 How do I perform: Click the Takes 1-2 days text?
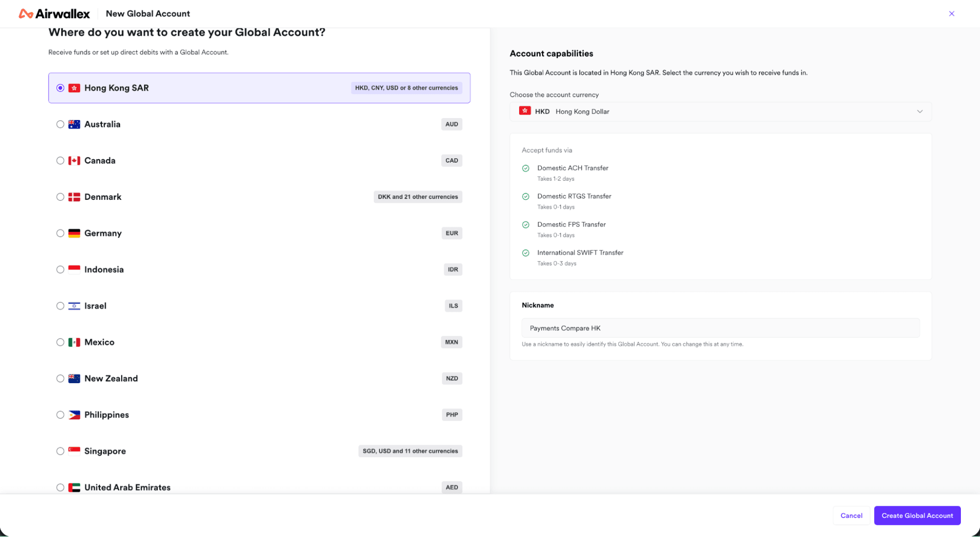point(555,179)
